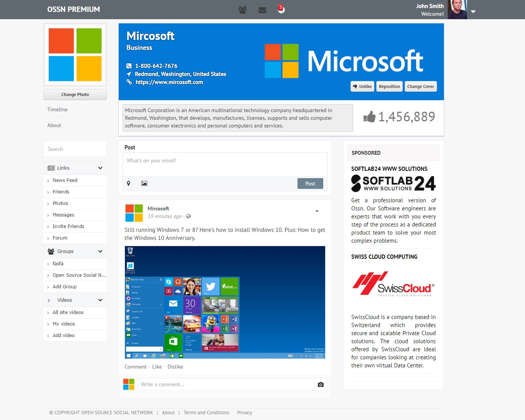Open Terms and Conditions in the footer

(206, 413)
